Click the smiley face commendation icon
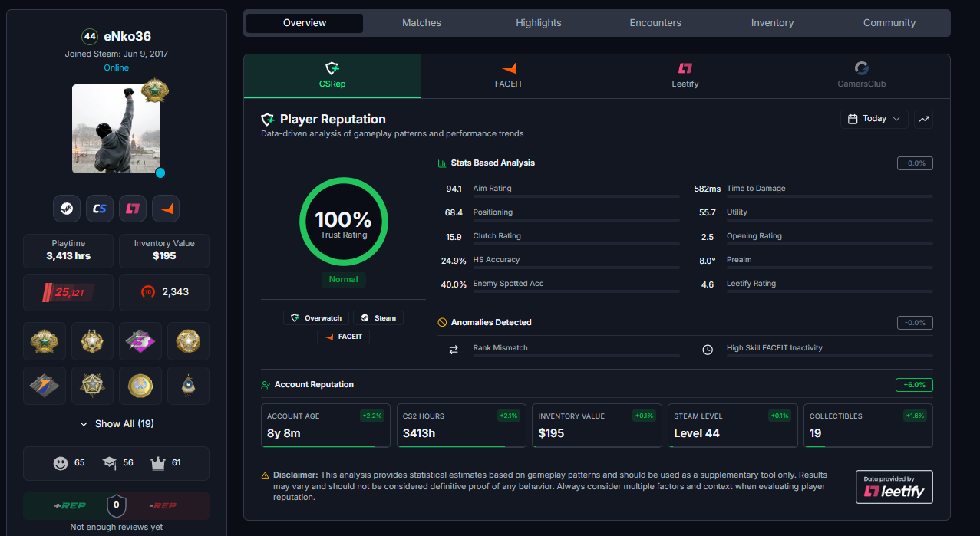Image resolution: width=980 pixels, height=536 pixels. coord(61,463)
